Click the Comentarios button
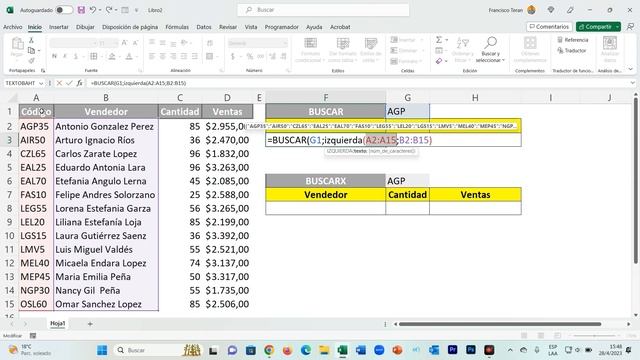Viewport: 640px width, 360px height. coord(549,27)
